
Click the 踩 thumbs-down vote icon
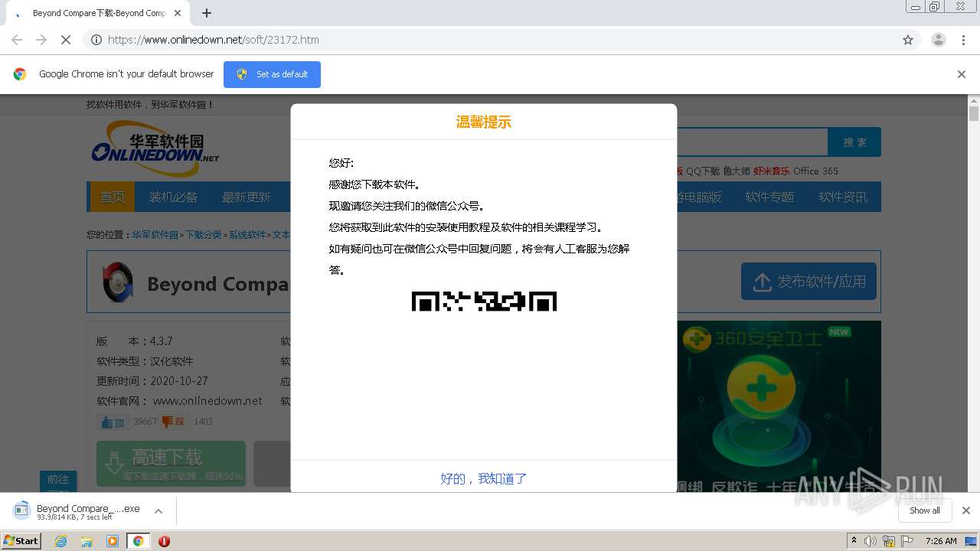(x=175, y=422)
